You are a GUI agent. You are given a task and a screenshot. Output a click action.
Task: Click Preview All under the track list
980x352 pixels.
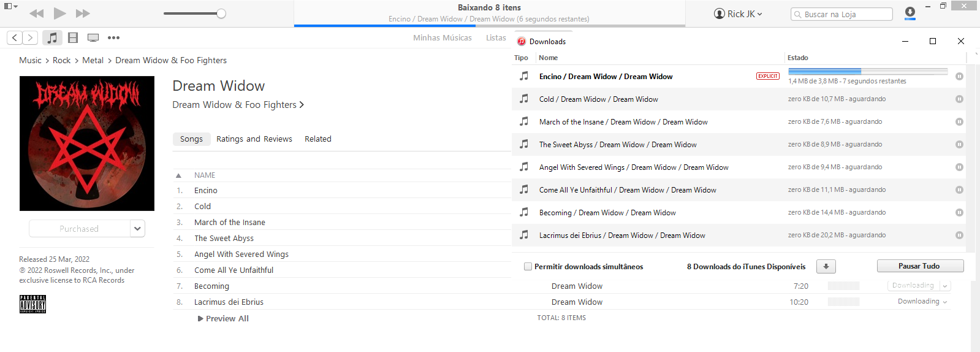point(223,319)
